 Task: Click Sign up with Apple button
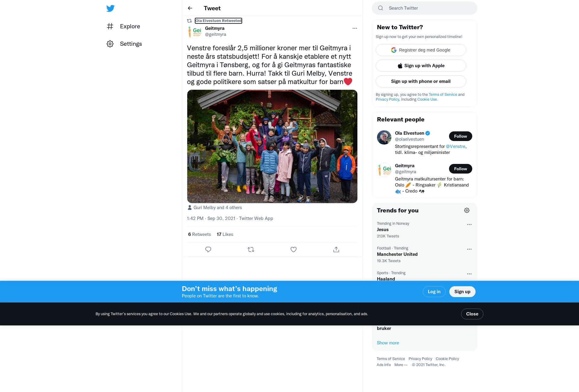421,66
